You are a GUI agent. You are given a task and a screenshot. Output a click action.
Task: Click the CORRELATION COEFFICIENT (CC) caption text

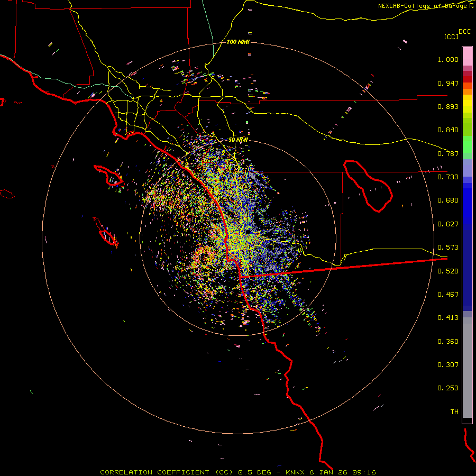(167, 472)
